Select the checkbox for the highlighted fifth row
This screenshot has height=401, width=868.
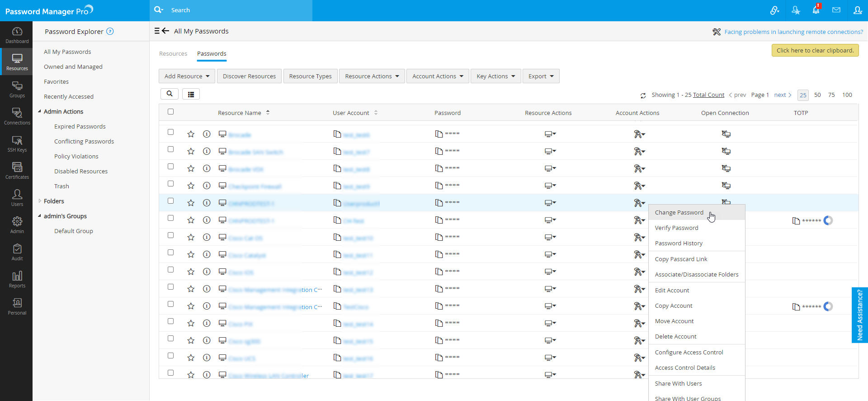(x=170, y=201)
